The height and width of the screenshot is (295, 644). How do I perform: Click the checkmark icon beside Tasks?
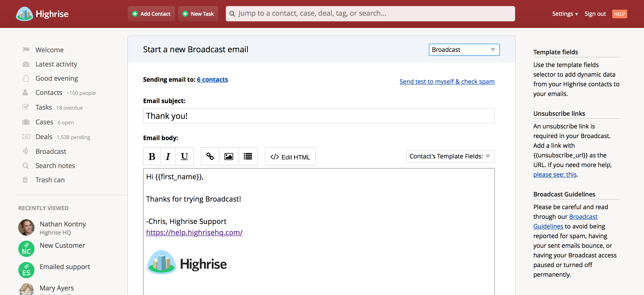click(x=25, y=107)
